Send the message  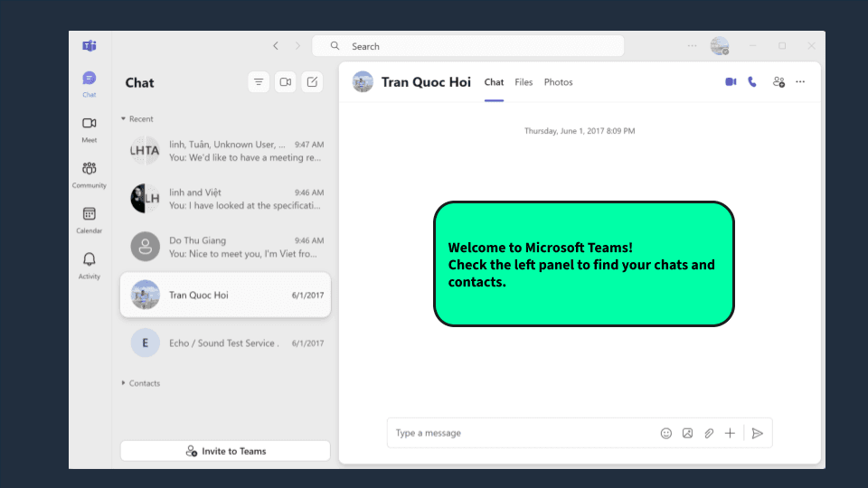[x=758, y=433]
